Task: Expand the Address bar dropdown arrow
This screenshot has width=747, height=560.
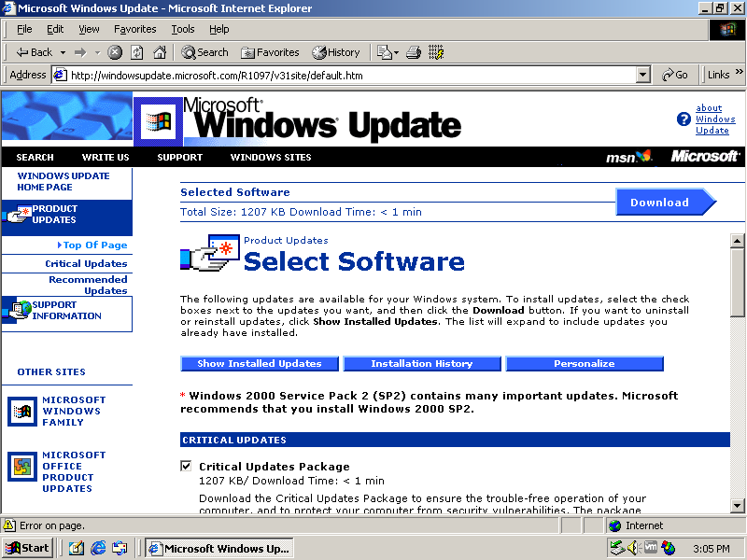Action: pyautogui.click(x=643, y=76)
